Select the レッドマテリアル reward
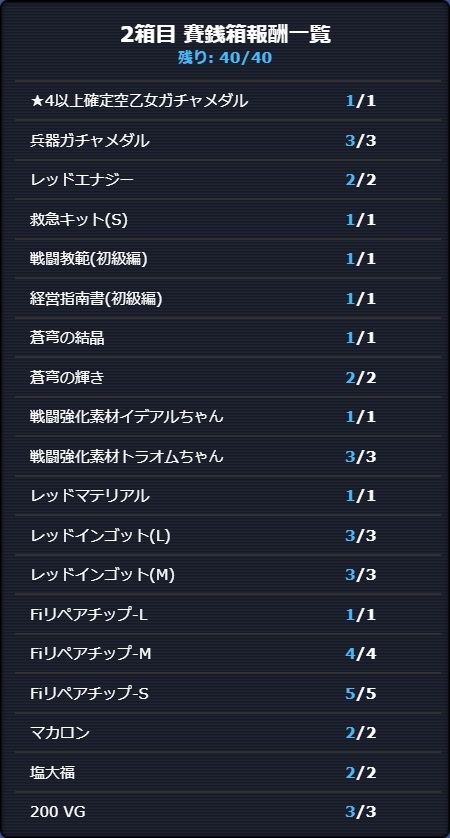450x838 pixels. pos(228,496)
